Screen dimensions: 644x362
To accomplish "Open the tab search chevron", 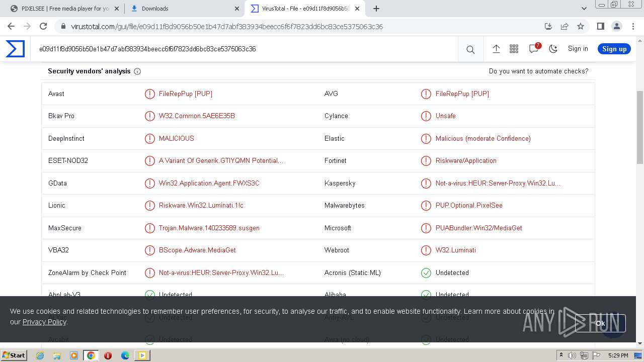I will 584,9.
